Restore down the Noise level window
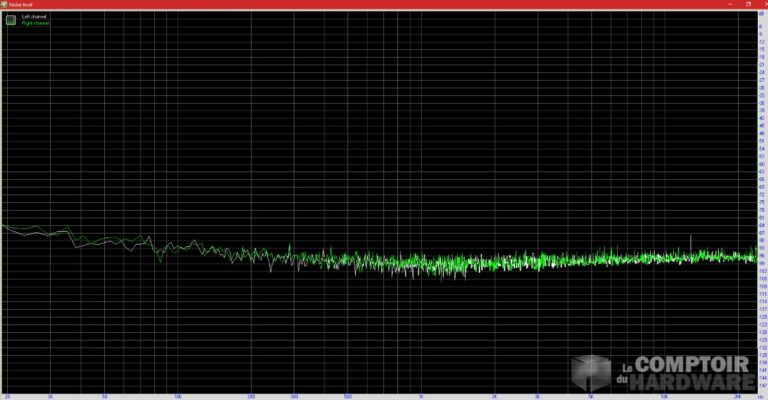Screen dimensions: 768x400 click(747, 4)
